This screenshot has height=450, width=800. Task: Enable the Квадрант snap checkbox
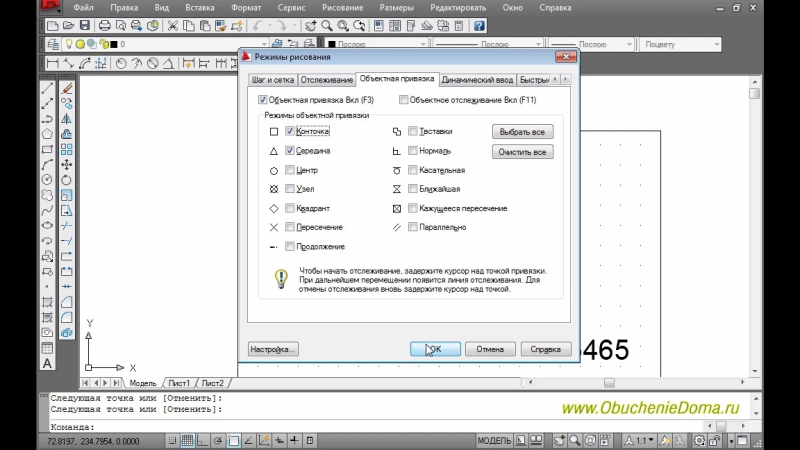tap(290, 208)
